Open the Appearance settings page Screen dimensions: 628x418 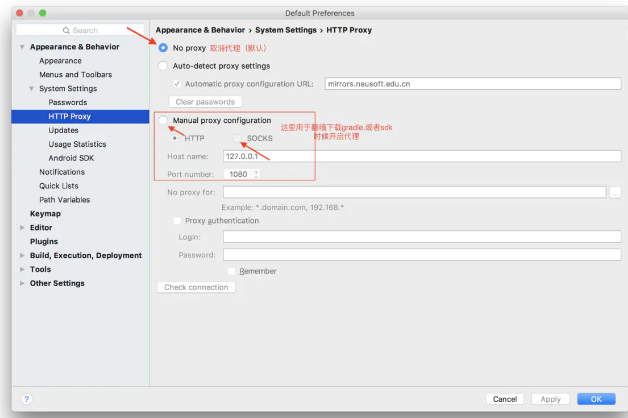[60, 61]
